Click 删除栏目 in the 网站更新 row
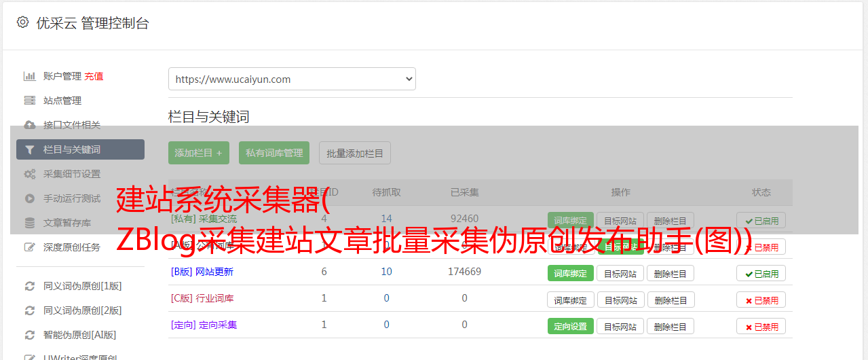The image size is (868, 360). (671, 273)
